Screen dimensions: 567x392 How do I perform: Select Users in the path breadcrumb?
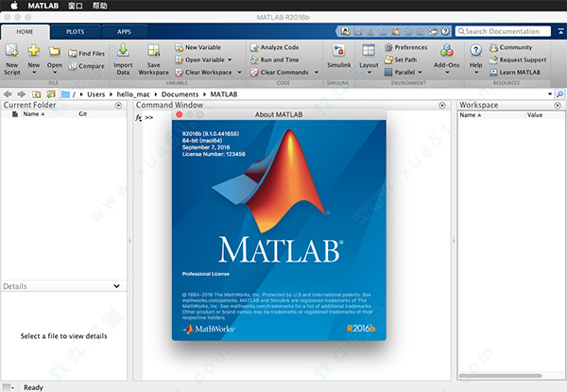[x=95, y=94]
